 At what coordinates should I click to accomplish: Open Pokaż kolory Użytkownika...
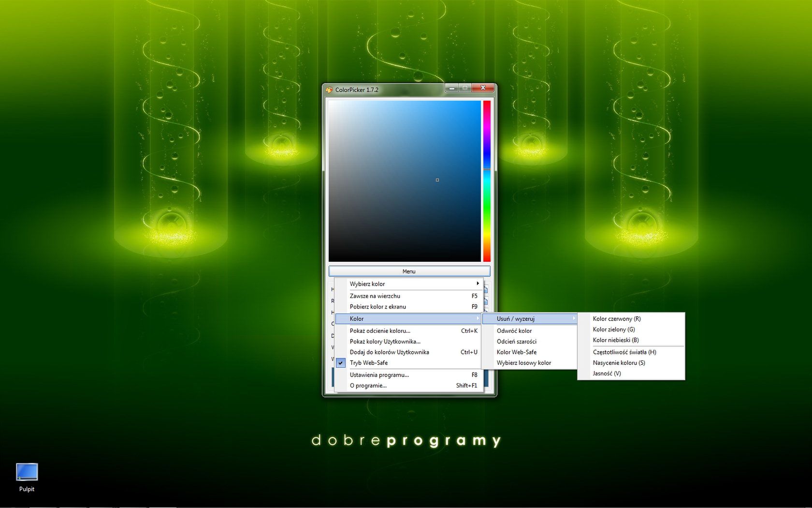(408, 342)
